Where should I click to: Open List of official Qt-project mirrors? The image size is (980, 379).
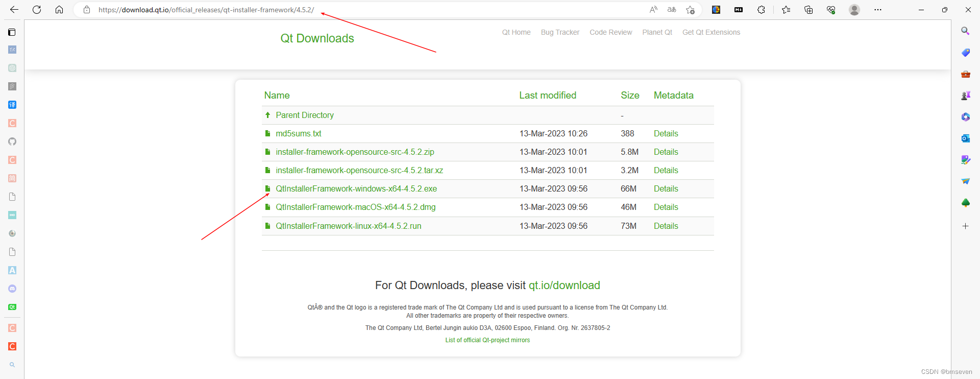click(x=487, y=340)
